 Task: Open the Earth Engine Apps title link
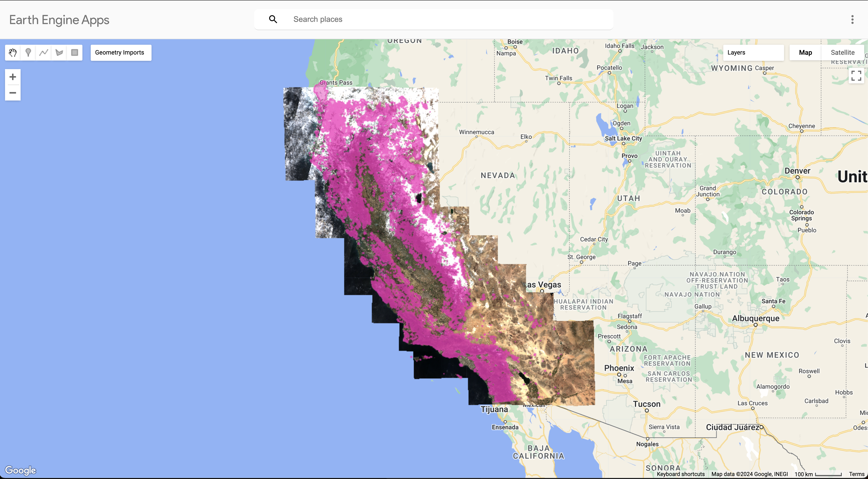coord(59,20)
